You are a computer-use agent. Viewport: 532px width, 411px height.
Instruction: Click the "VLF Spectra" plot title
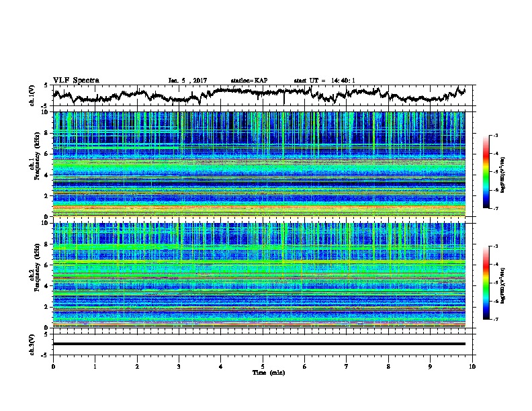[x=76, y=81]
